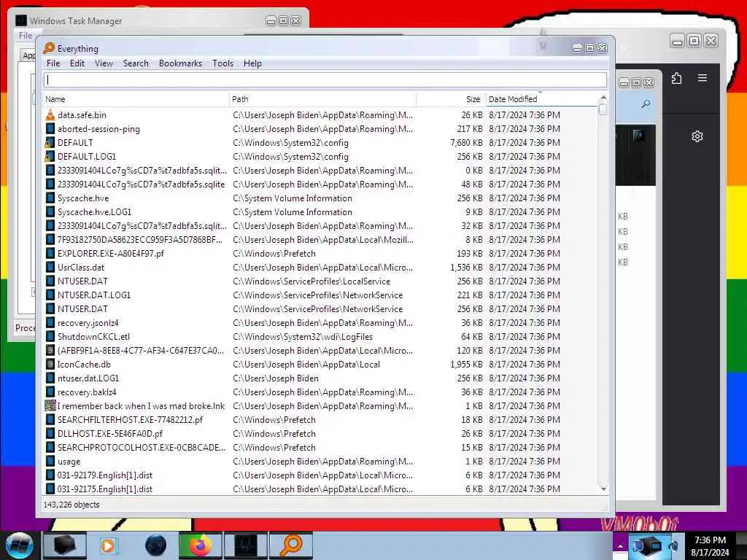Show hidden system tray icons
Screen dimensions: 747x560
pos(620,546)
